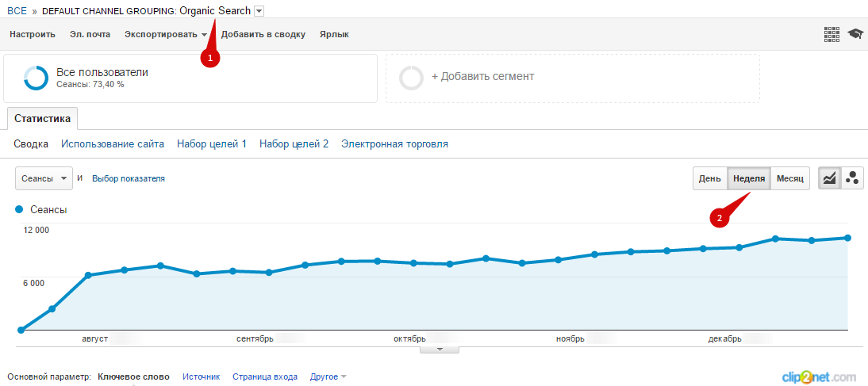This screenshot has width=868, height=386.
Task: Click the ВСЕ breadcrumb link
Action: point(17,10)
